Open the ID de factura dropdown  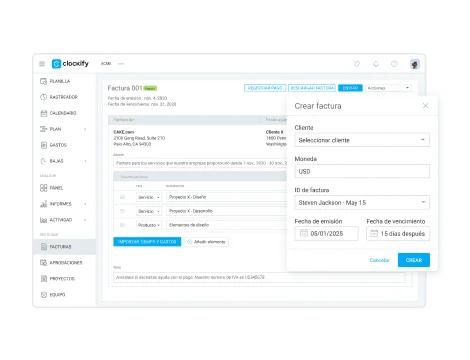pyautogui.click(x=362, y=203)
